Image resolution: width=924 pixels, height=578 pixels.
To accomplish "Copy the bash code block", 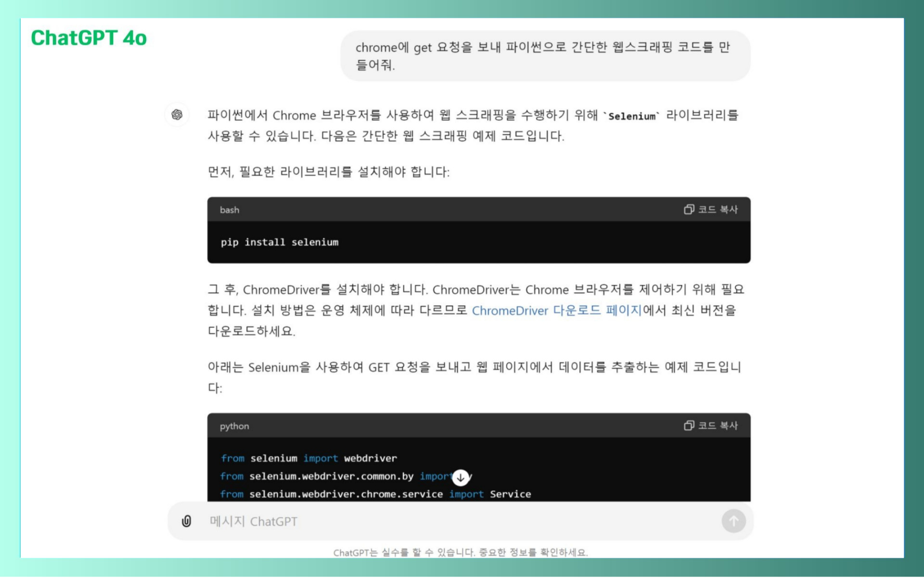I will pyautogui.click(x=711, y=210).
